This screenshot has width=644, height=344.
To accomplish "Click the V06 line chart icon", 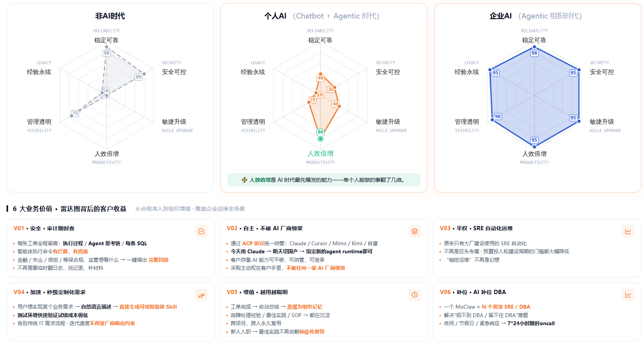I will [628, 295].
